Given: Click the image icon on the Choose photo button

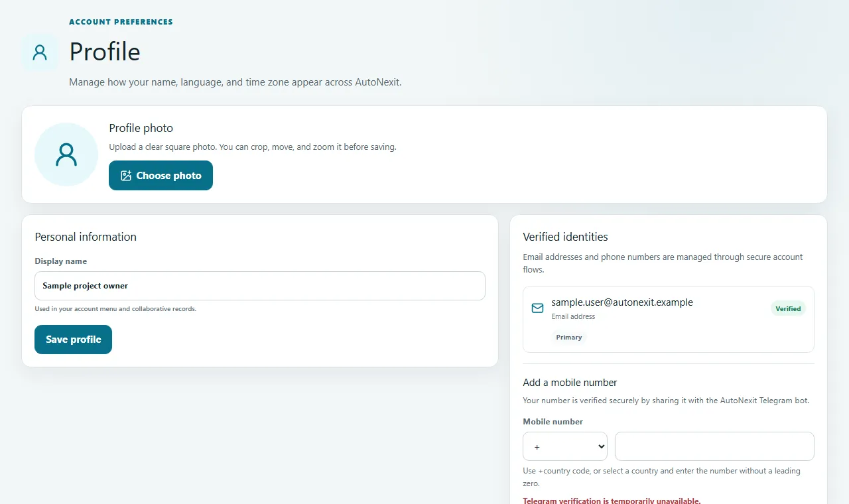Looking at the screenshot, I should [126, 176].
